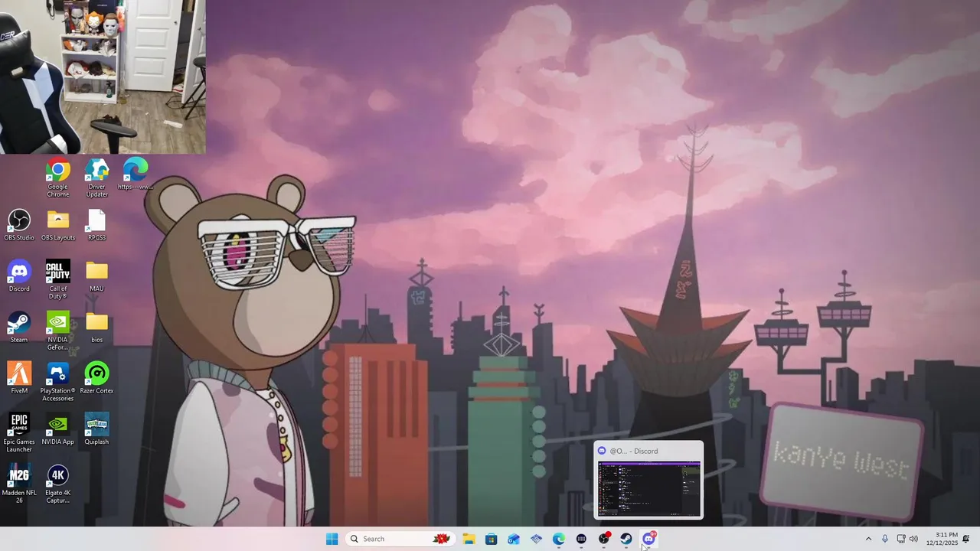Select the NVIDIA App desktop icon
This screenshot has width=980, height=551.
pos(58,429)
